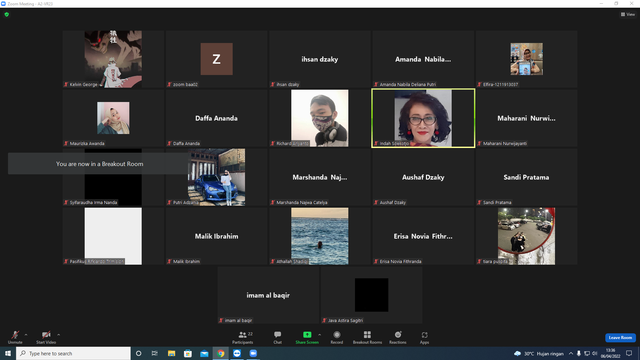Screen dimensions: 640x360
Task: Select the Sandi Pratama tile
Action: point(527,177)
